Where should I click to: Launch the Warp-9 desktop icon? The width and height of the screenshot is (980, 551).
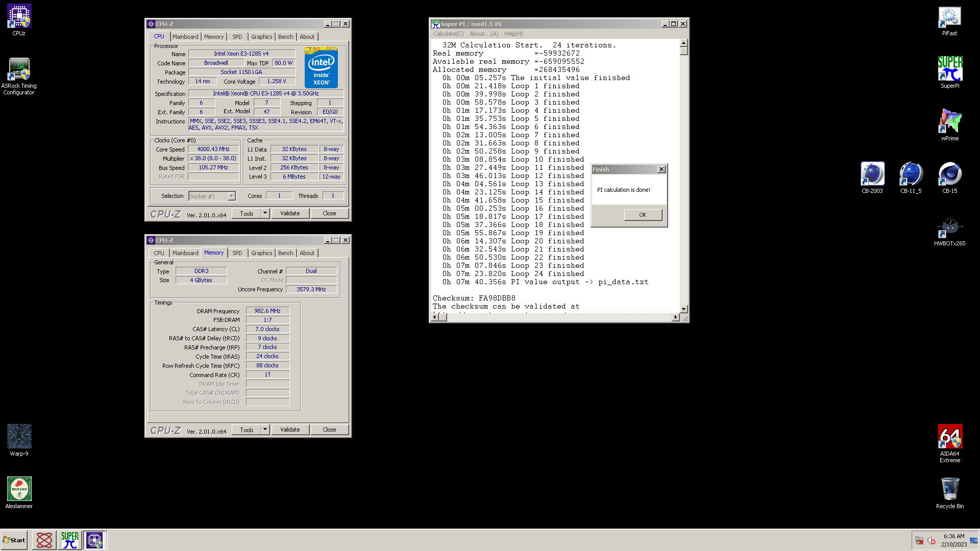tap(19, 440)
